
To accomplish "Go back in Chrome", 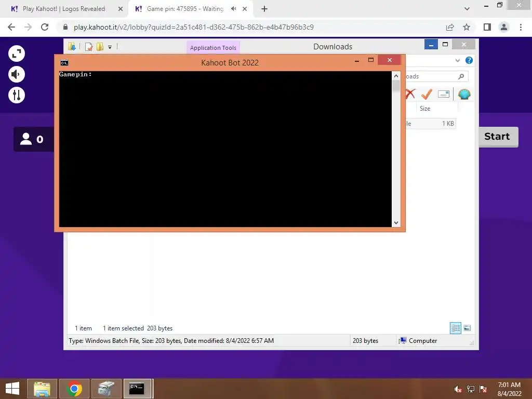I will click(x=11, y=27).
